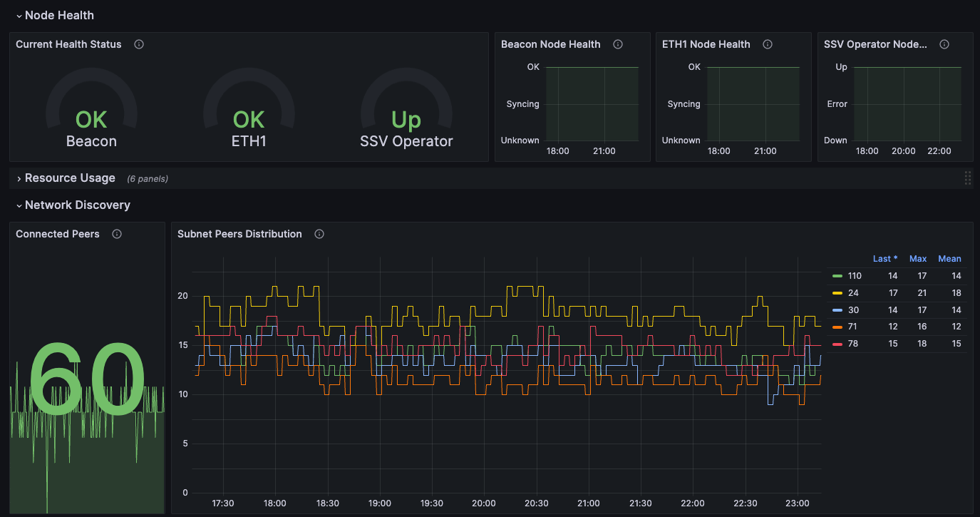Open the Connected Peers panel title

click(58, 234)
